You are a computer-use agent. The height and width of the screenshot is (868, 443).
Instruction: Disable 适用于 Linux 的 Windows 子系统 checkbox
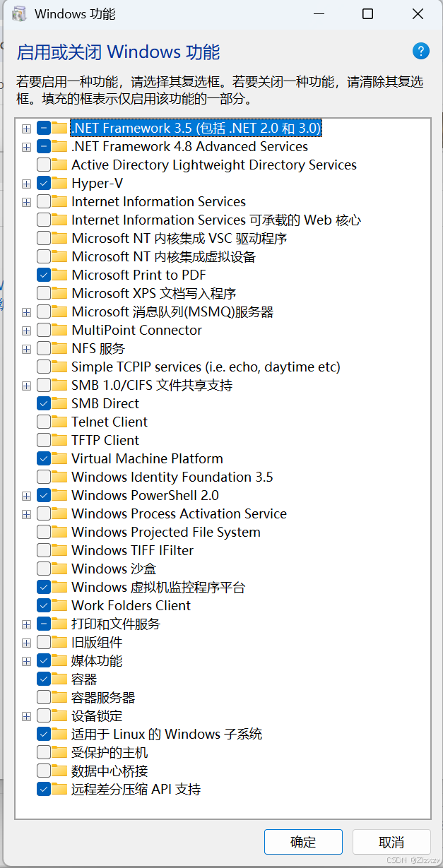tap(43, 734)
